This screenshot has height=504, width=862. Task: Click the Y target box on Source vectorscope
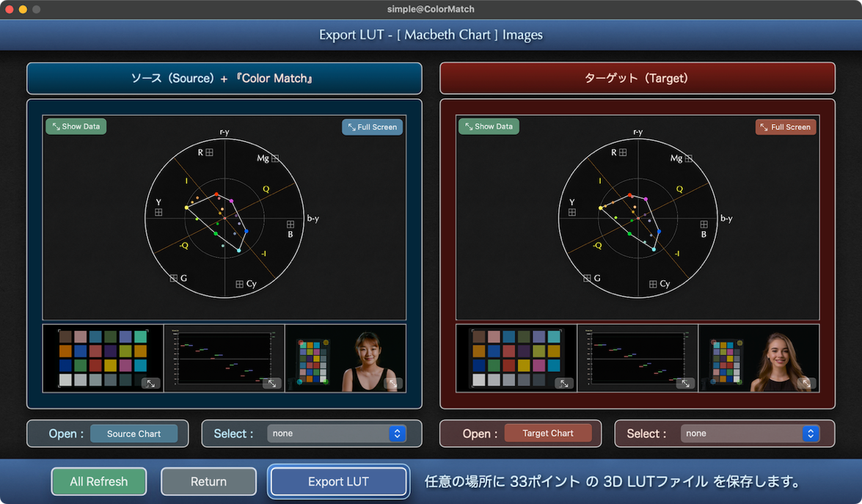158,212
